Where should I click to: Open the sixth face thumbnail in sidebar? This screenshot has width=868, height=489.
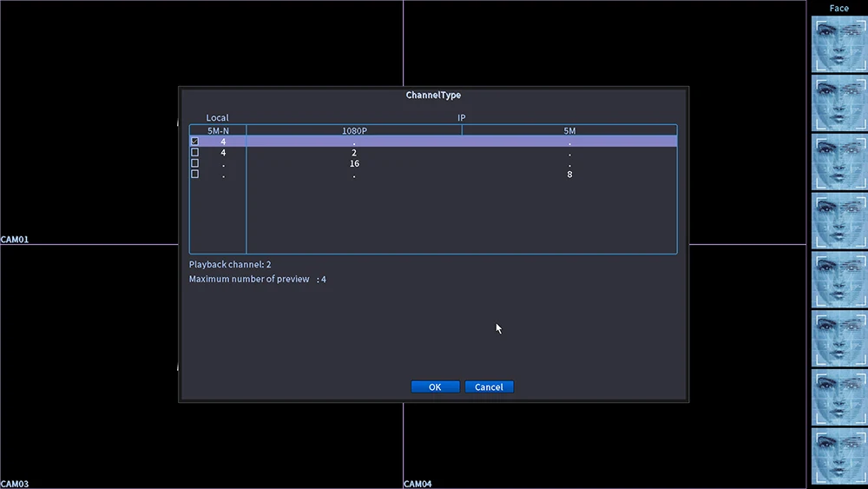pos(839,338)
